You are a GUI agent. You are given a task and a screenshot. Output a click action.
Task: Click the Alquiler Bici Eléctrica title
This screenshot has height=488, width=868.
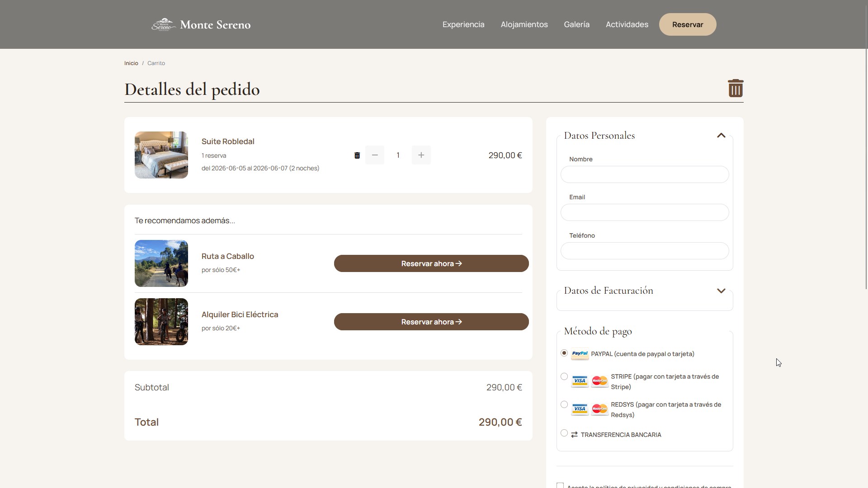click(240, 314)
